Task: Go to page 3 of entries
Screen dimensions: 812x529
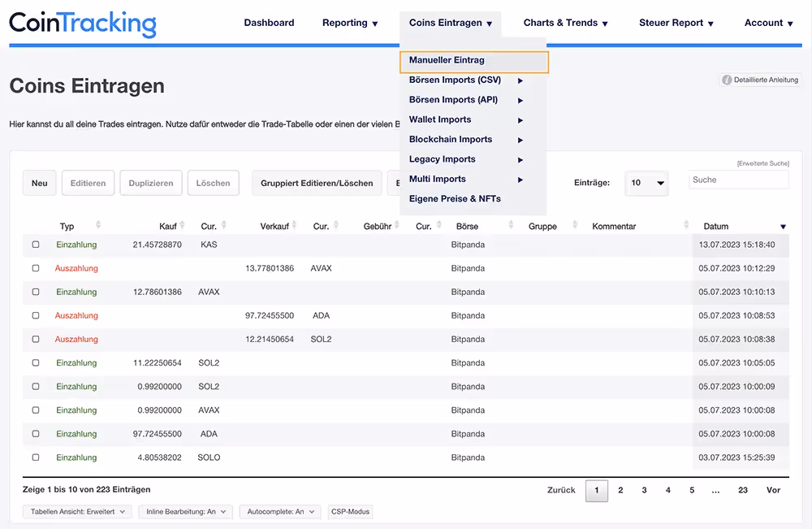Action: (x=644, y=490)
